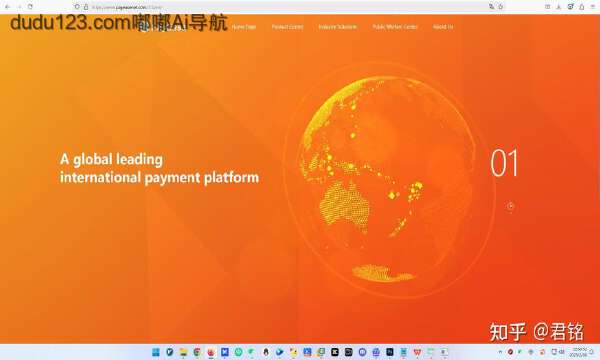Viewport: 600px width, 360px height.
Task: Open File Explorer folder icon in the taskbar
Action: (x=183, y=352)
